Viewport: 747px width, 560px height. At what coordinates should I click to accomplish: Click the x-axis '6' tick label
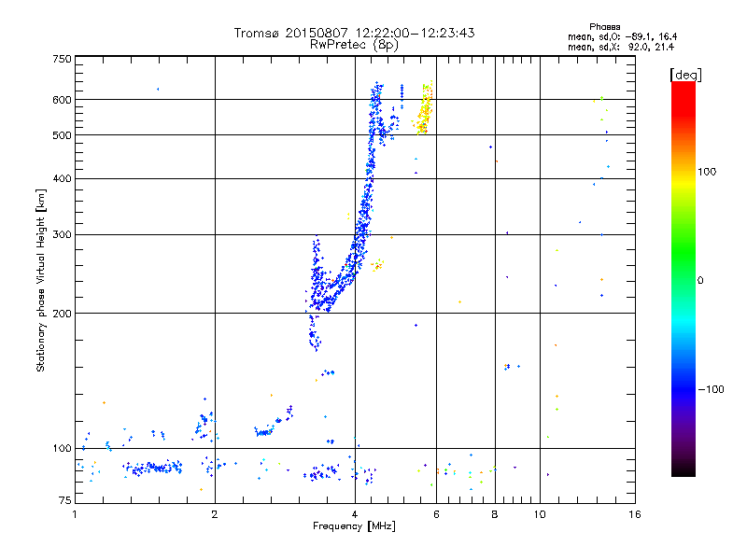[x=436, y=514]
